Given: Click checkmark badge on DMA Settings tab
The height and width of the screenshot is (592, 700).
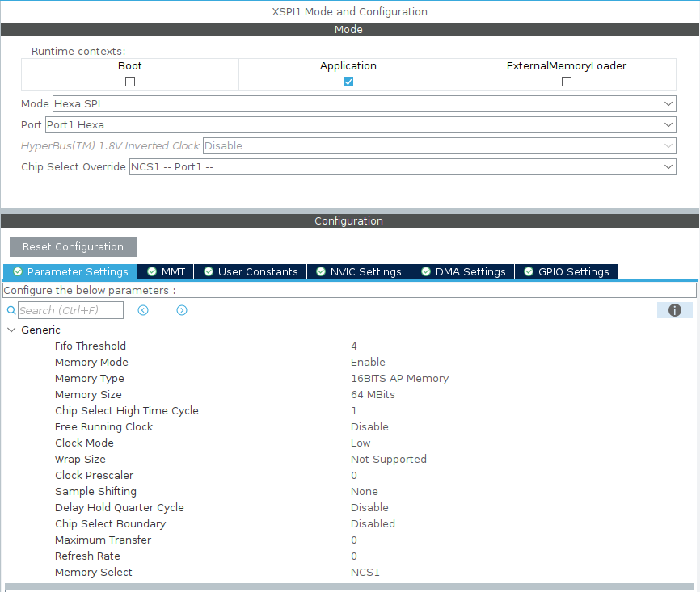Looking at the screenshot, I should point(426,272).
